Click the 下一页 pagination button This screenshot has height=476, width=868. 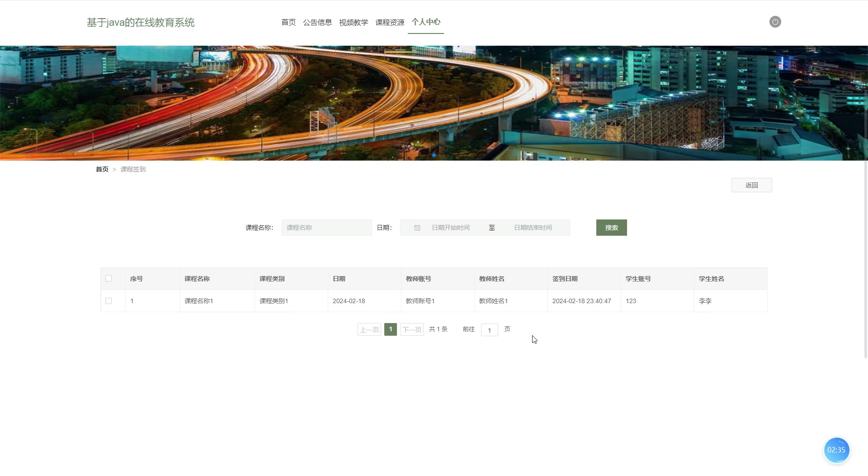click(412, 329)
